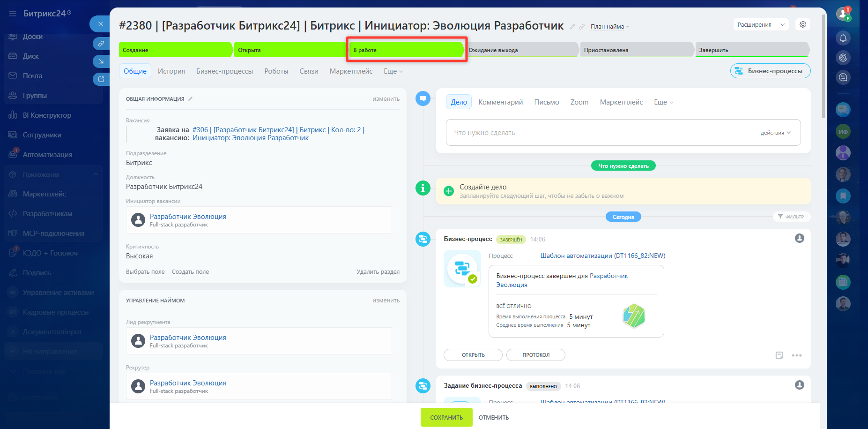Click the timeline comment bubble icon

click(x=423, y=98)
